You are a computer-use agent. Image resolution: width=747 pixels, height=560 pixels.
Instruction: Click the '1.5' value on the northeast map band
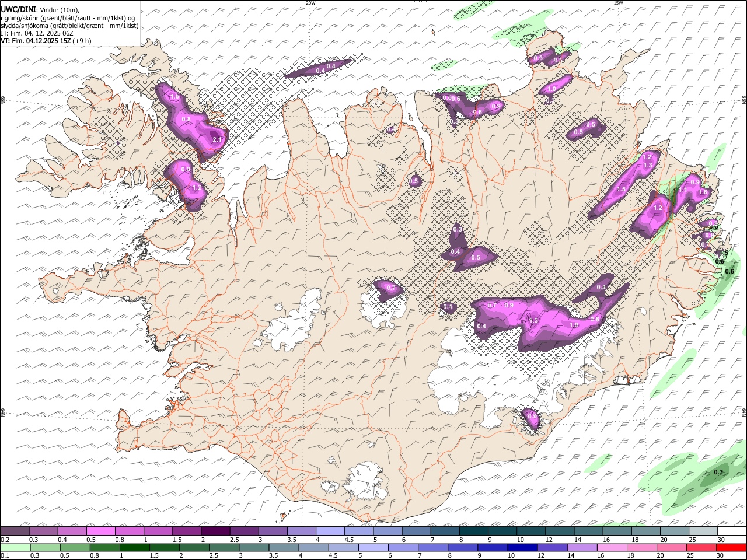[621, 189]
